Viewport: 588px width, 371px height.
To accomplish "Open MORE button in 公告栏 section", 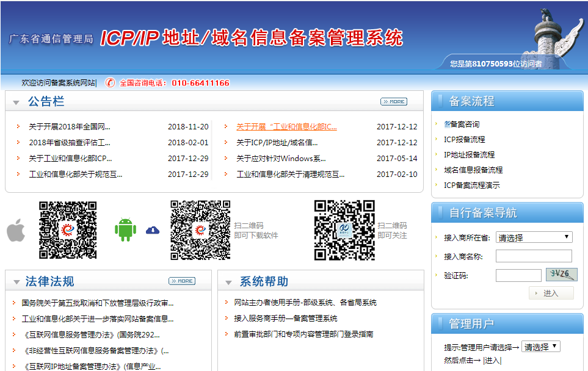I will (x=393, y=102).
